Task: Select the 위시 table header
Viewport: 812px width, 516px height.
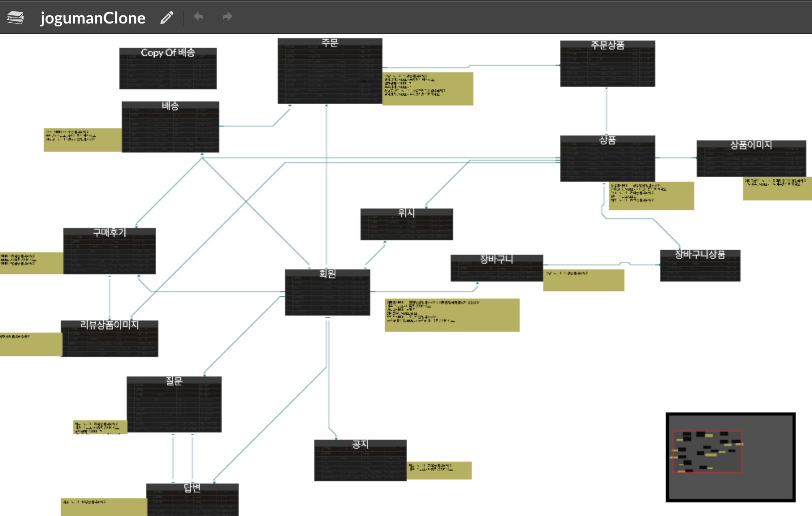Action: pos(406,213)
